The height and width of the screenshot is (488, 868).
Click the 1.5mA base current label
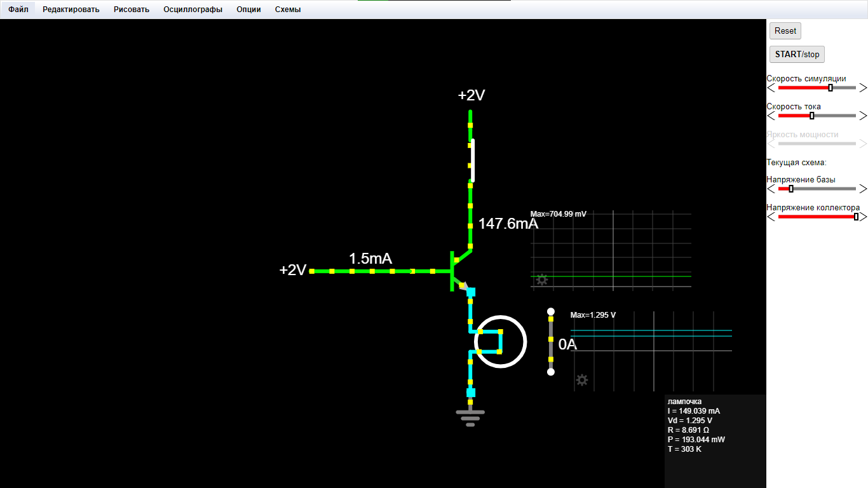[370, 259]
